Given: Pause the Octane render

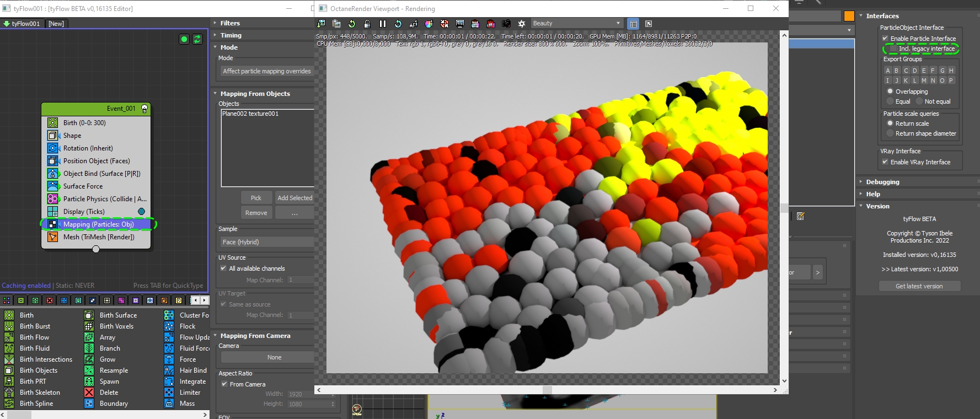Looking at the screenshot, I should (x=383, y=24).
